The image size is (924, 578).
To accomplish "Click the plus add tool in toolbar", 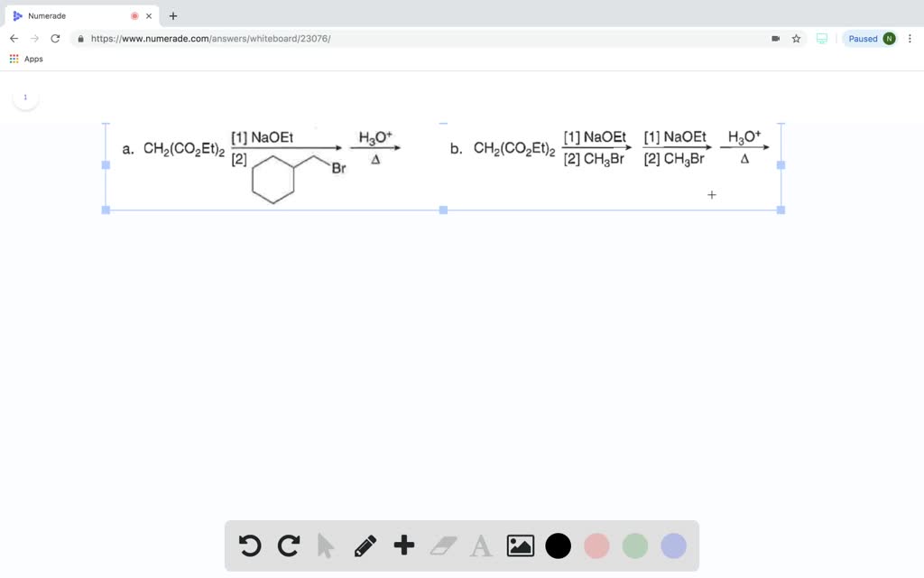I will pyautogui.click(x=404, y=545).
